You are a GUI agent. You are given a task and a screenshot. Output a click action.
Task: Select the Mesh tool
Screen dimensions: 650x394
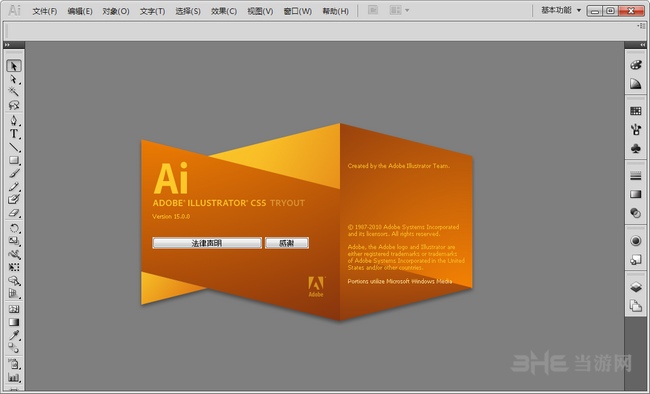(x=14, y=309)
